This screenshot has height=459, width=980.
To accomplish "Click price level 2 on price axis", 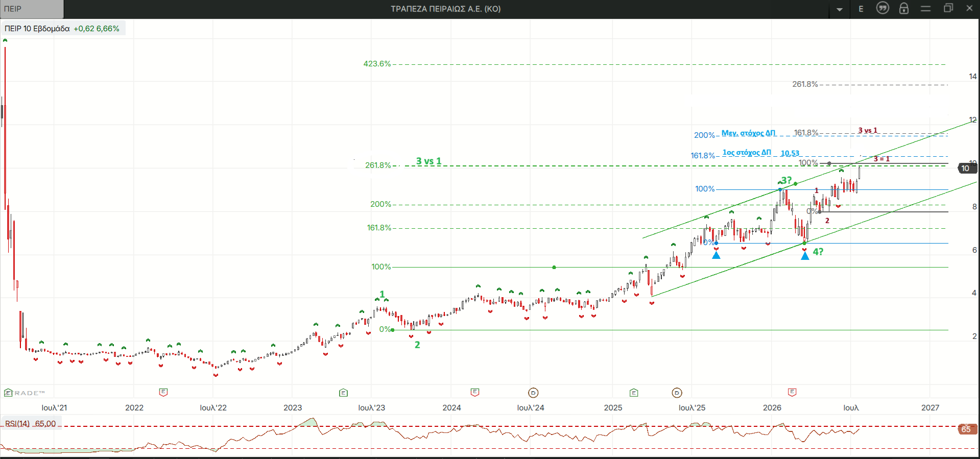I will pos(974,336).
